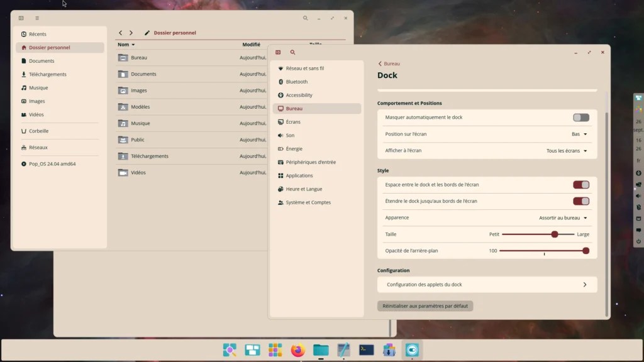
Task: Open the Files app from the dock
Action: 321,349
